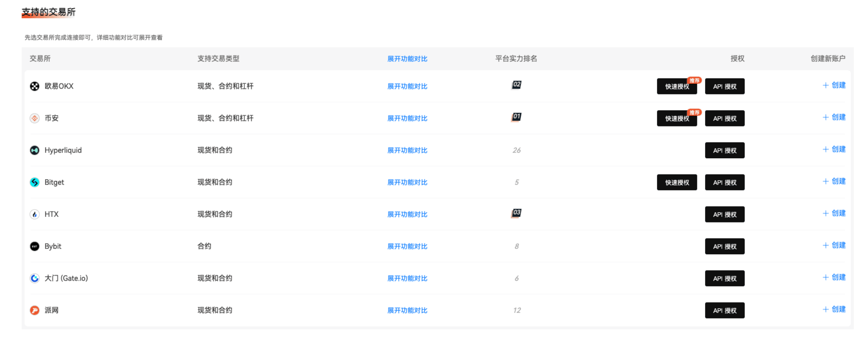Click rank value 26 in Hyperliquid row
This screenshot has width=868, height=347.
pos(517,151)
